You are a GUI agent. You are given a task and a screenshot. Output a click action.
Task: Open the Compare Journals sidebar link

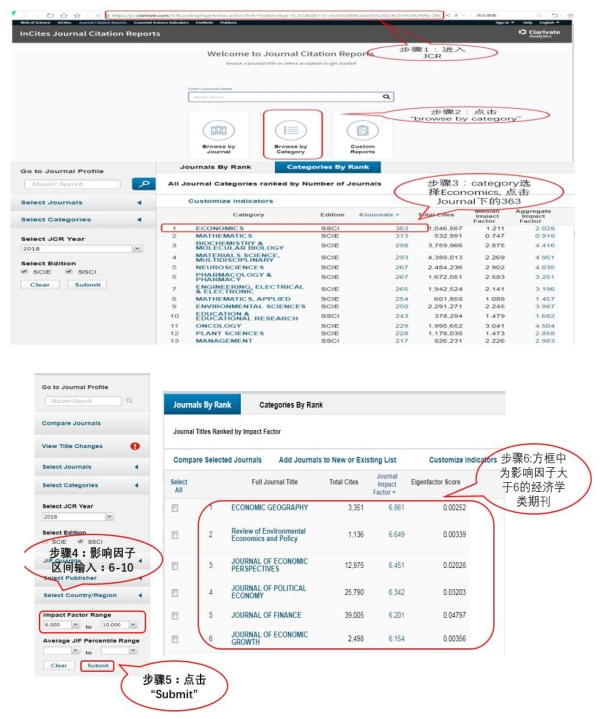click(x=71, y=423)
